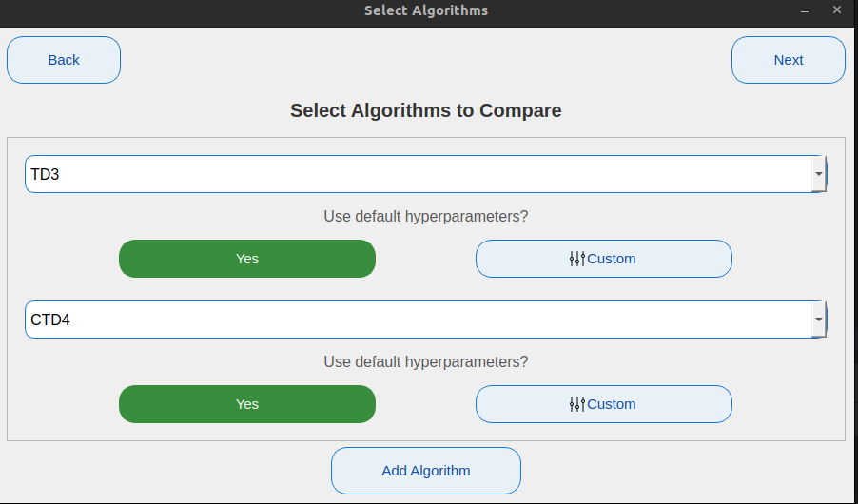Go Back to the previous step
Screen dimensions: 858x504
(64, 60)
